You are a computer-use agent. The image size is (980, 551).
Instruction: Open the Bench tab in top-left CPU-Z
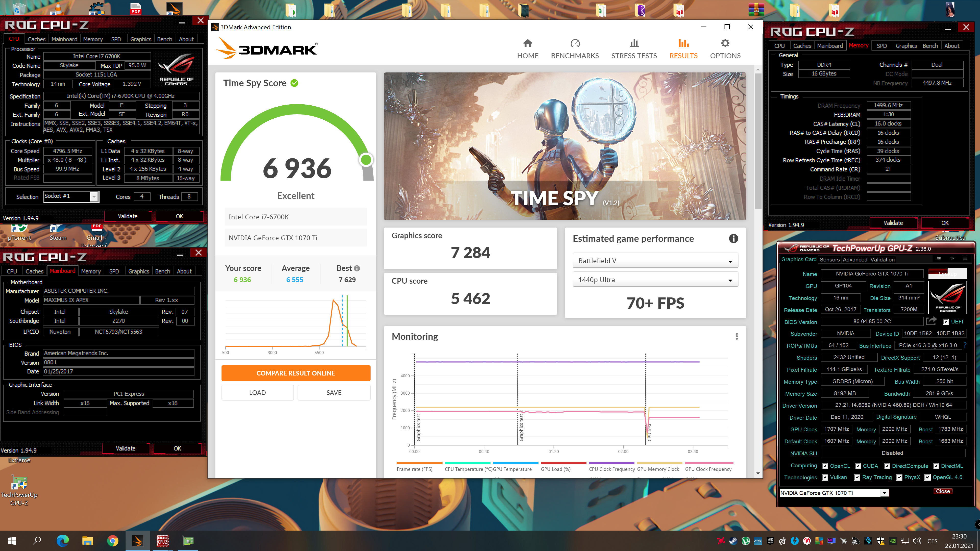coord(164,39)
